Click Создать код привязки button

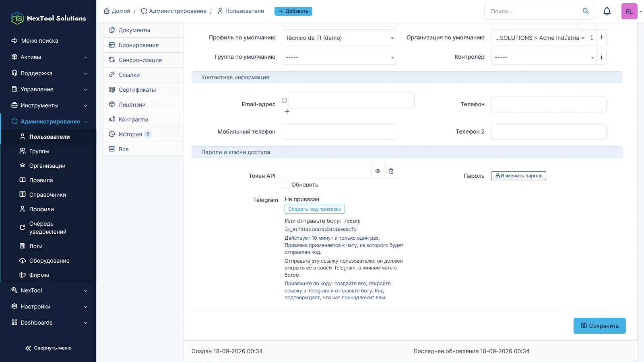pos(315,209)
